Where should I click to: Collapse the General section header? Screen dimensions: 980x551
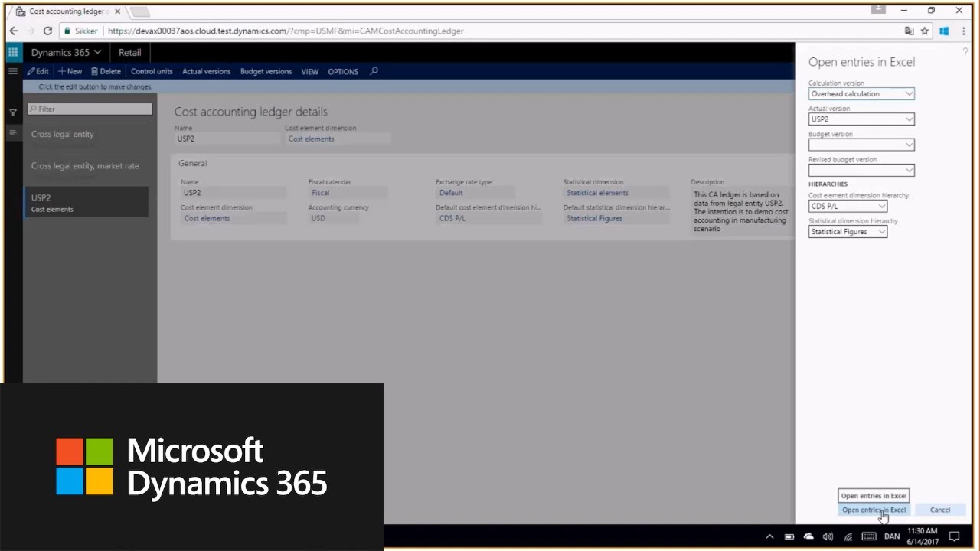[x=193, y=163]
